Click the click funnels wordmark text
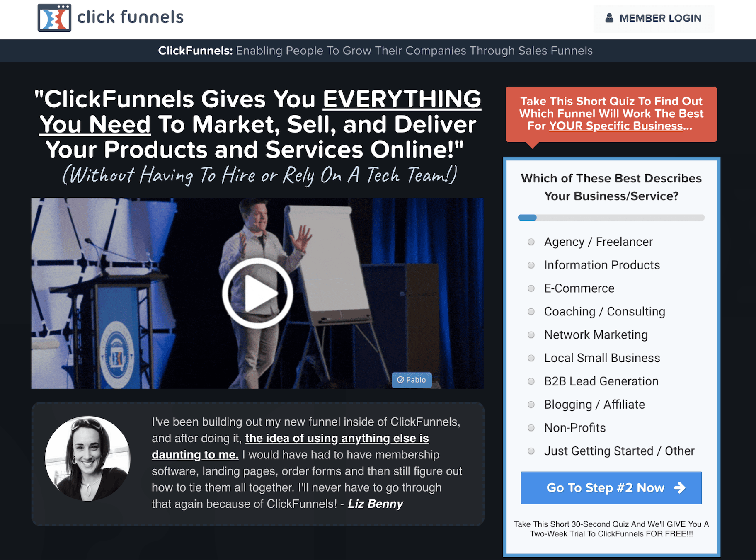The width and height of the screenshot is (756, 560). pyautogui.click(x=130, y=17)
